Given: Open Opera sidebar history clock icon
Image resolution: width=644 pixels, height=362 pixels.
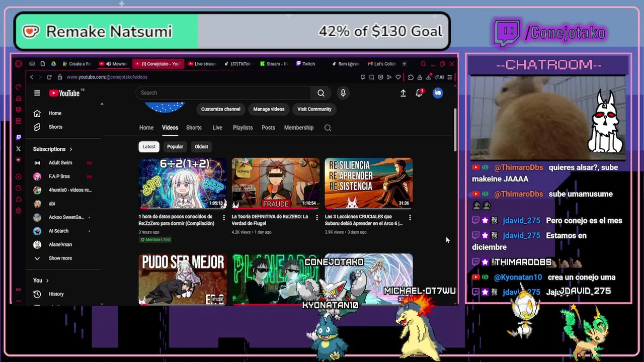Looking at the screenshot, I should pos(19,188).
